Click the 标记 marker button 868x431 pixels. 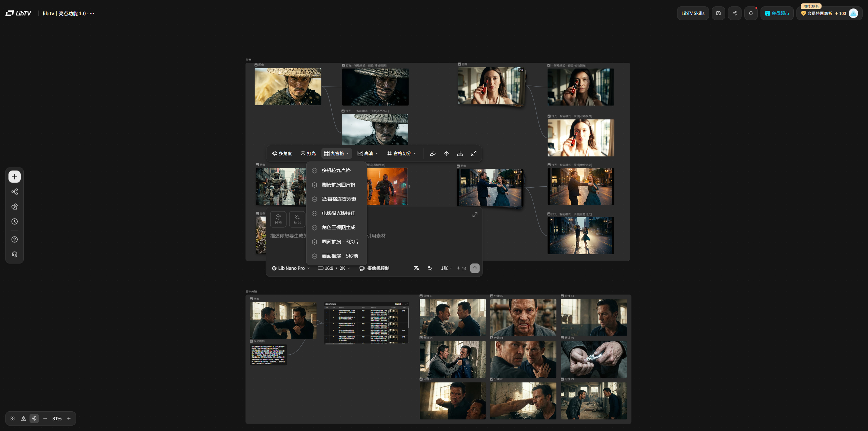click(x=297, y=219)
